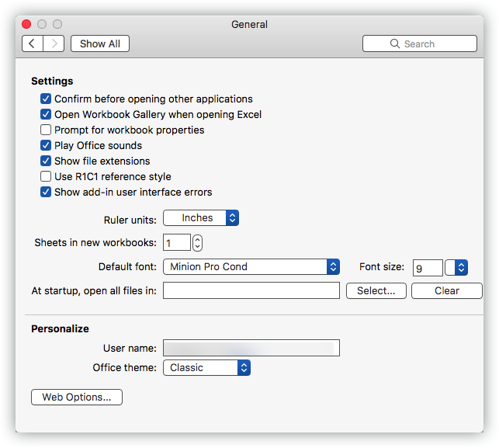Click the Clear button
Screen dimensions: 499x448
tap(447, 290)
